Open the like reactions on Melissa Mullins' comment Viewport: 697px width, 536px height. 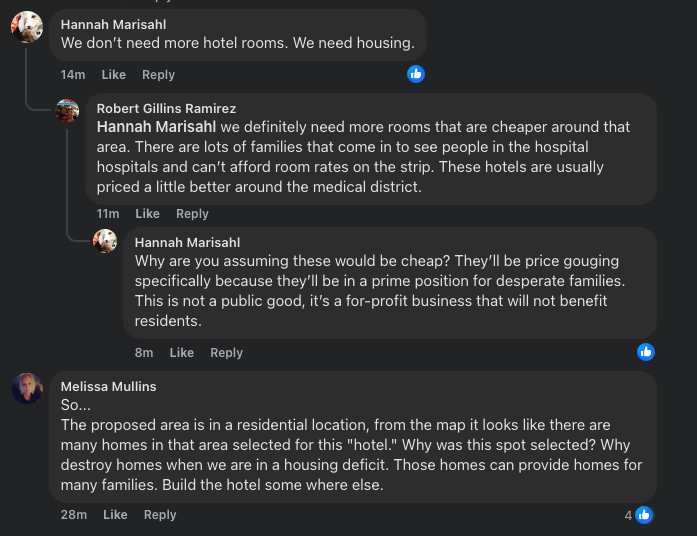click(x=639, y=515)
